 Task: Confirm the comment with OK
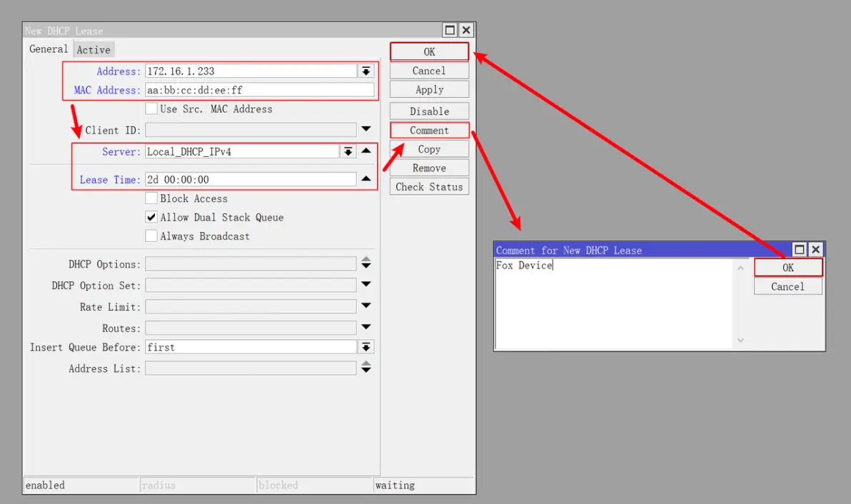point(788,268)
